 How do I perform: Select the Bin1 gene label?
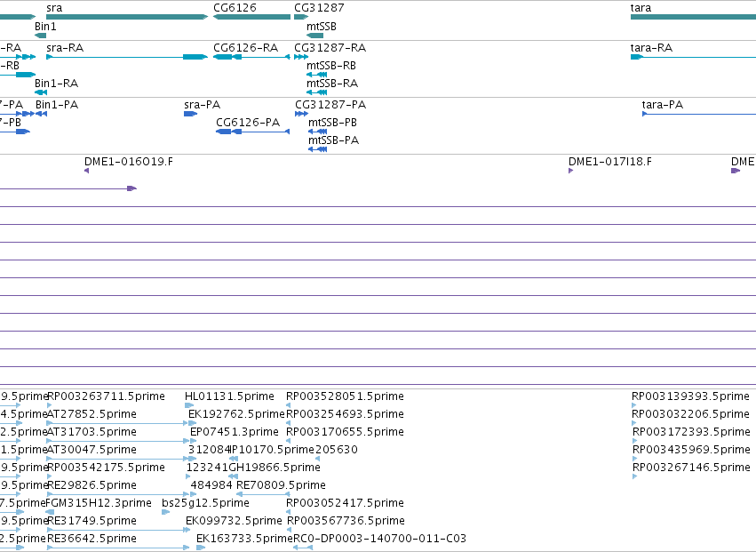(45, 27)
